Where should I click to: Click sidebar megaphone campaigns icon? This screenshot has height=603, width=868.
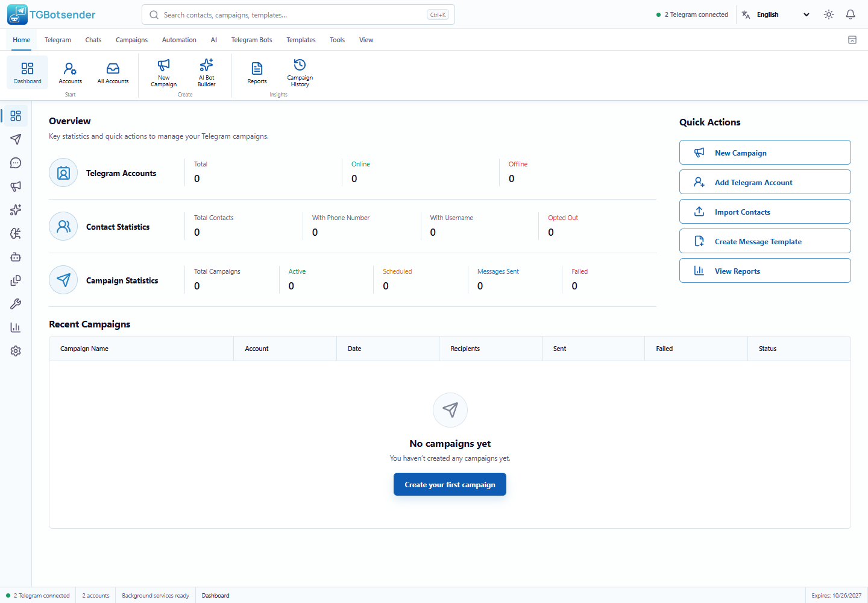16,186
